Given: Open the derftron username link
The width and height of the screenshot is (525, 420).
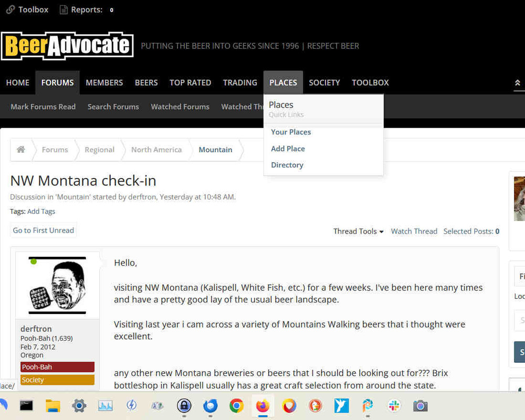Looking at the screenshot, I should (36, 329).
